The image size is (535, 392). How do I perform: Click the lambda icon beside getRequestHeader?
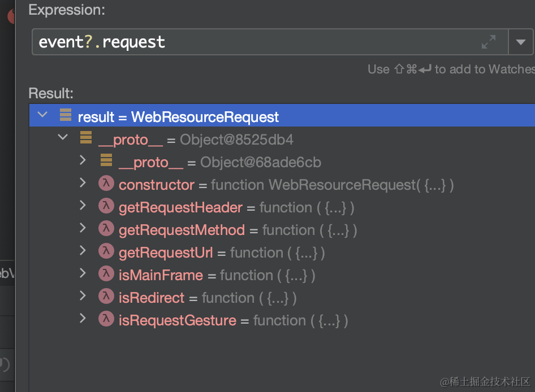(106, 207)
